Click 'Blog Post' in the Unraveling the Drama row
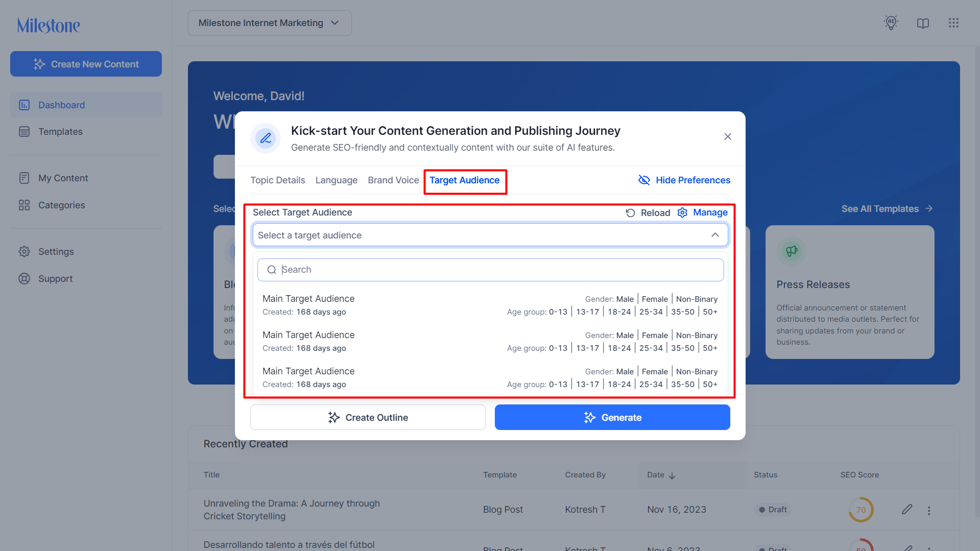This screenshot has width=980, height=551. click(x=503, y=510)
